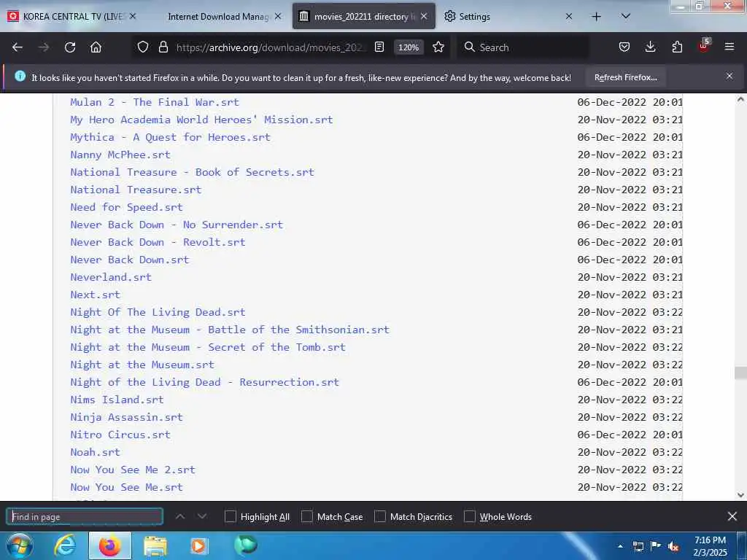Viewport: 747px width, 560px height.
Task: Open a new tab with plus button
Action: click(596, 17)
